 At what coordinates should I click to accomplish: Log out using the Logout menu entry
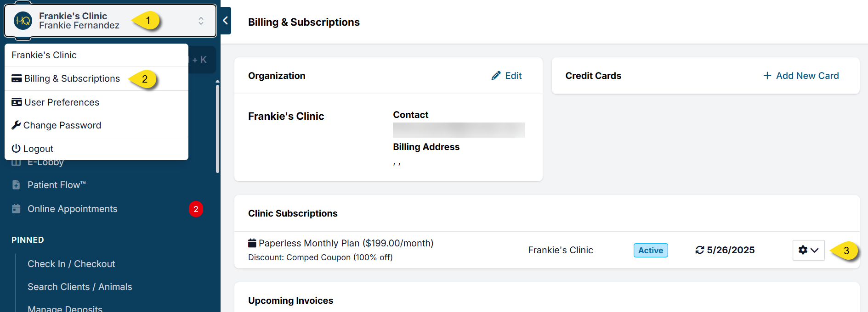38,149
